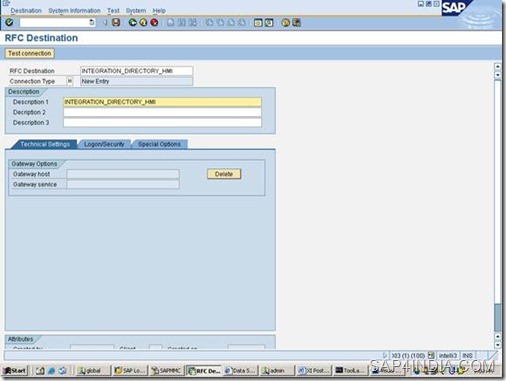Open the SAP Lo... taskbar item
Image resolution: width=506 pixels, height=381 pixels.
[130, 370]
